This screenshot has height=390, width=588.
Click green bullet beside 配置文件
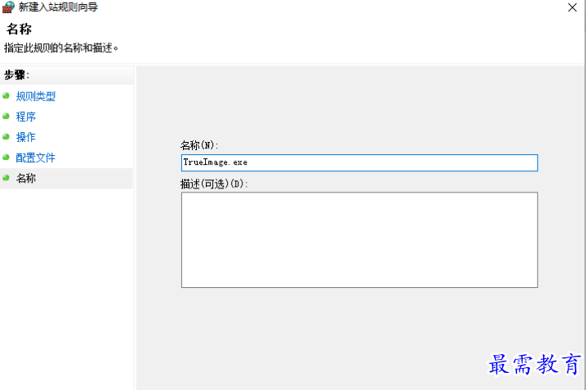[6, 157]
